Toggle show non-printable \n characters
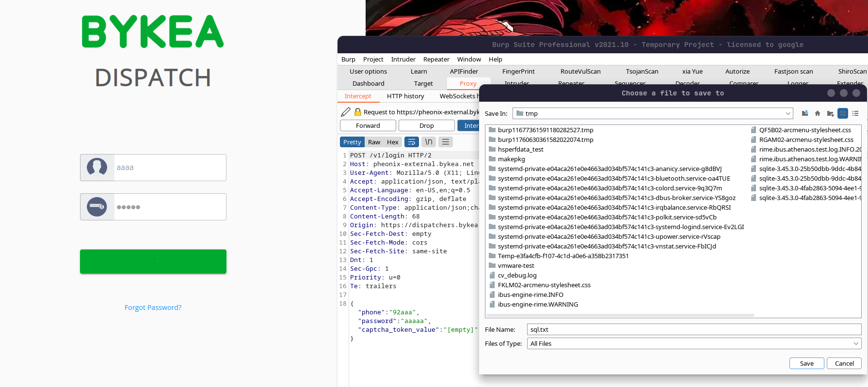This screenshot has width=868, height=387. [429, 142]
